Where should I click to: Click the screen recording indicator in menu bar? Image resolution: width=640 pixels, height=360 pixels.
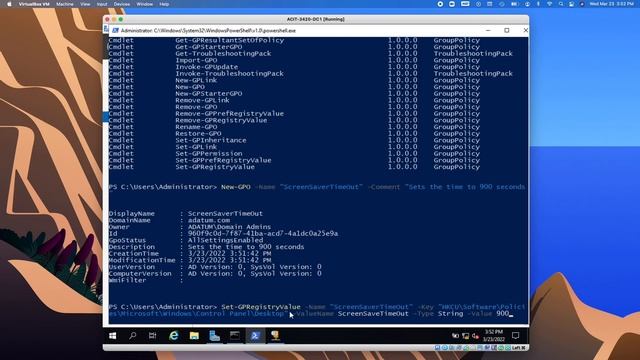pyautogui.click(x=440, y=4)
